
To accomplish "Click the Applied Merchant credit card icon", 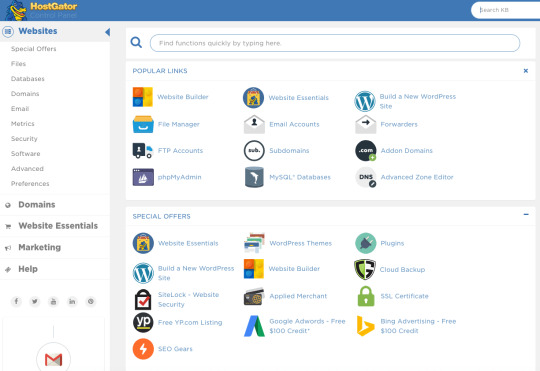I will [254, 296].
